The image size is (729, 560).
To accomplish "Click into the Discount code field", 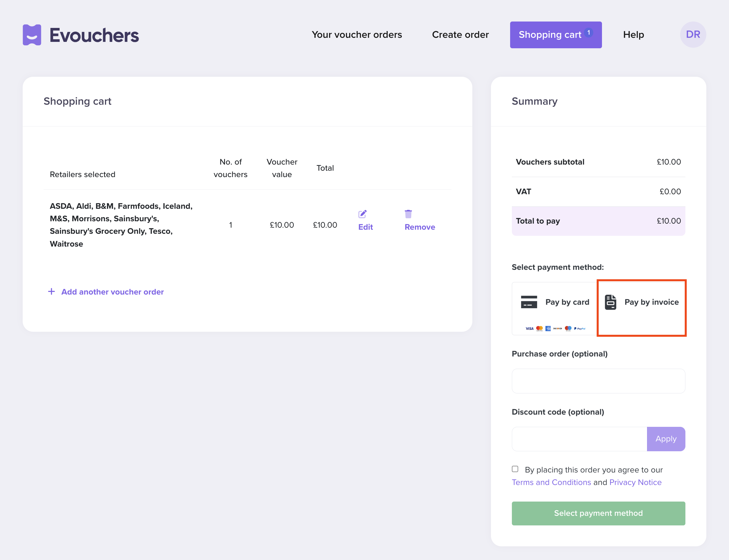I will [579, 439].
